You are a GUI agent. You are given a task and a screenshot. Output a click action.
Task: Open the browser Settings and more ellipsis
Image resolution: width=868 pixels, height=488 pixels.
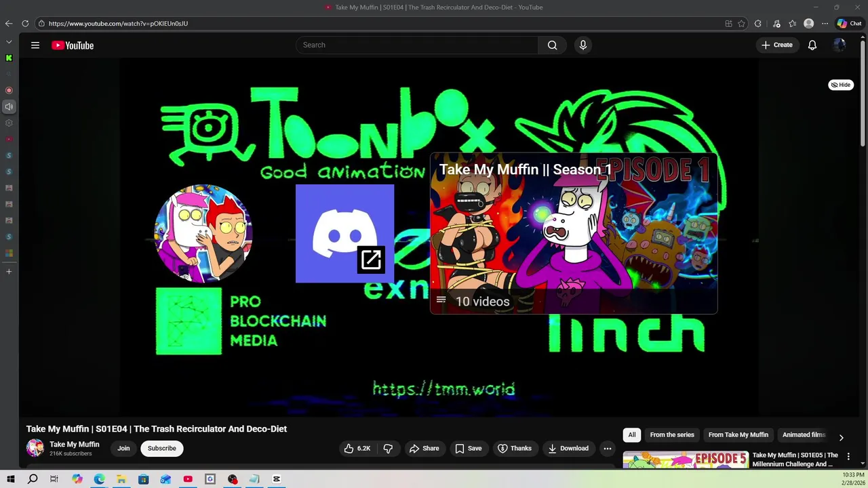[x=825, y=24]
